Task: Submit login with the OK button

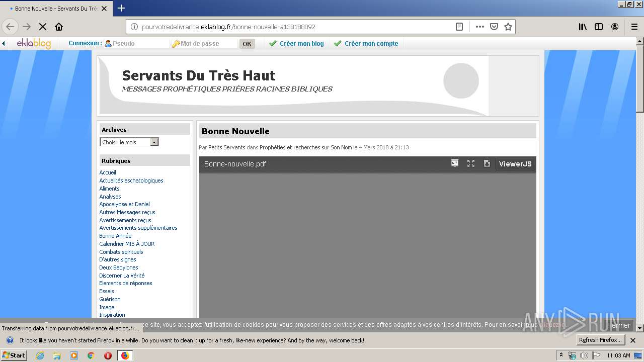Action: coord(247,44)
